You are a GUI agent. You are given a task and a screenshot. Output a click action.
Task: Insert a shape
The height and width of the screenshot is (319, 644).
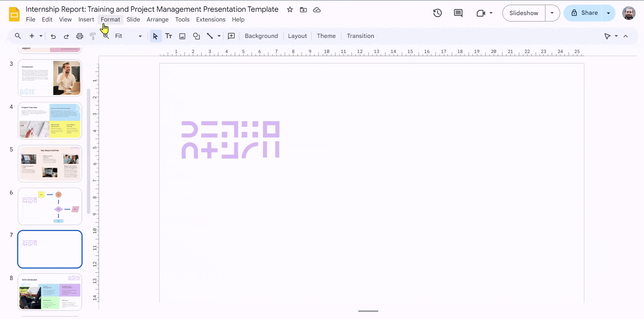196,36
